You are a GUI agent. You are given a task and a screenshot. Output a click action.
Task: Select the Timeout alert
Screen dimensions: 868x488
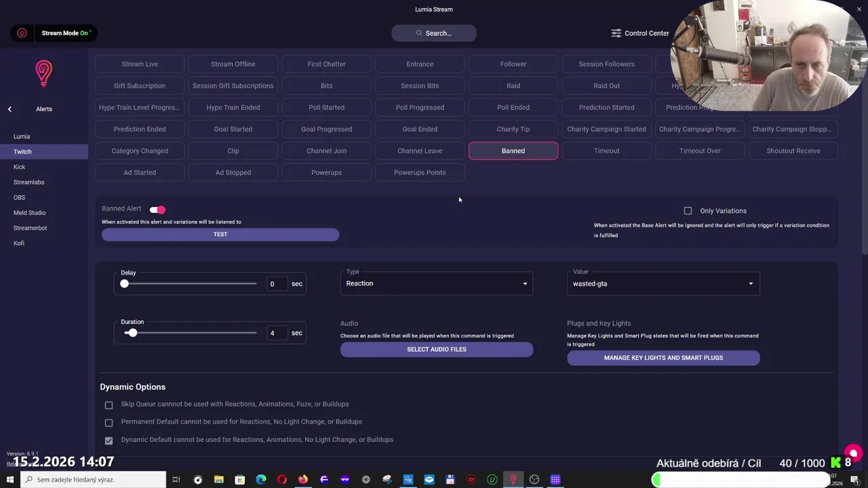click(606, 151)
